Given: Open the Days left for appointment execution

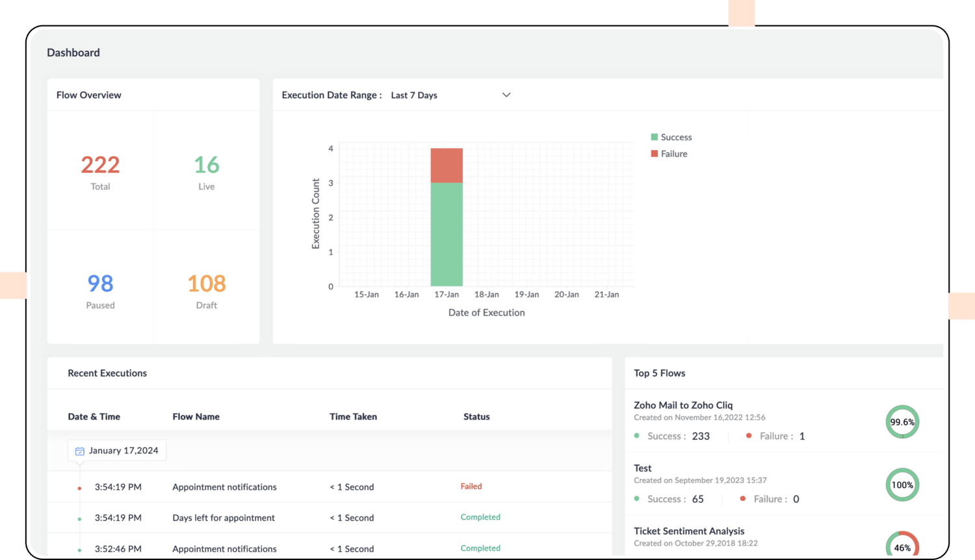Looking at the screenshot, I should click(x=224, y=518).
